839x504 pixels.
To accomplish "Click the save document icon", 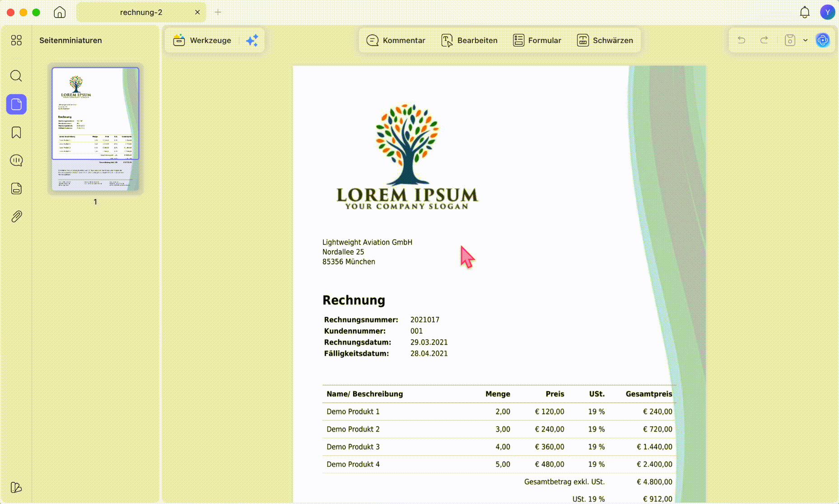I will click(x=790, y=40).
